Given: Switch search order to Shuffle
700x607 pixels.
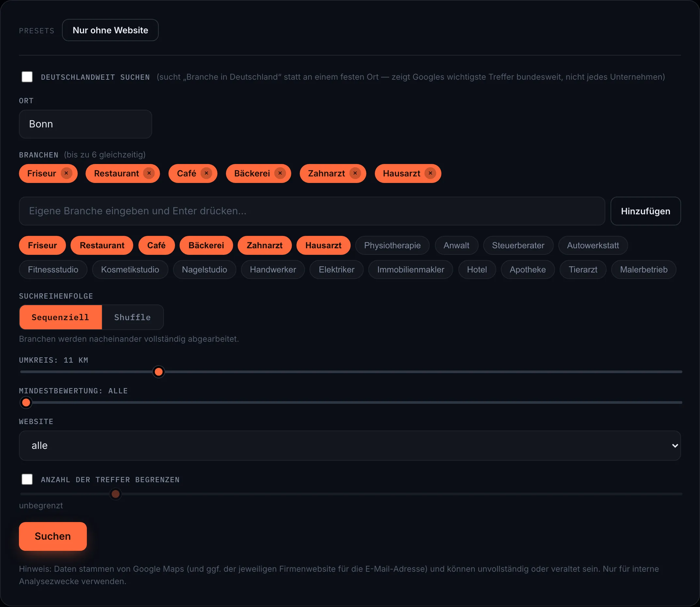Looking at the screenshot, I should point(132,317).
